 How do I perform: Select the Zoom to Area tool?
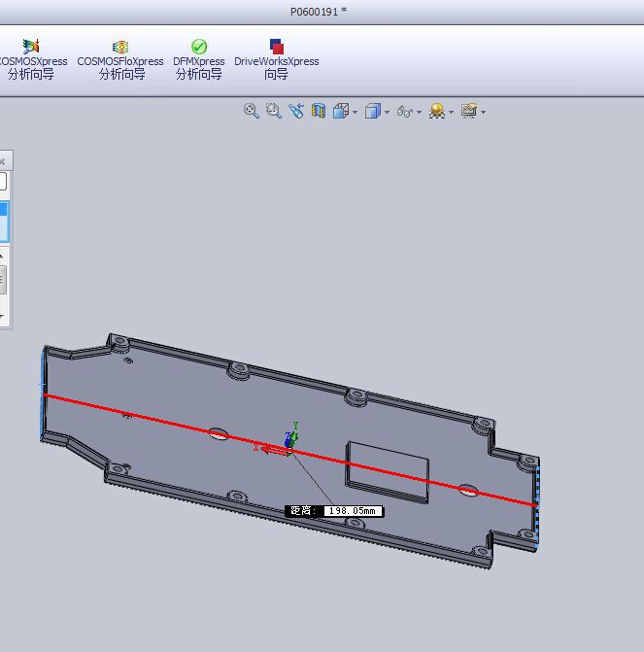(274, 112)
